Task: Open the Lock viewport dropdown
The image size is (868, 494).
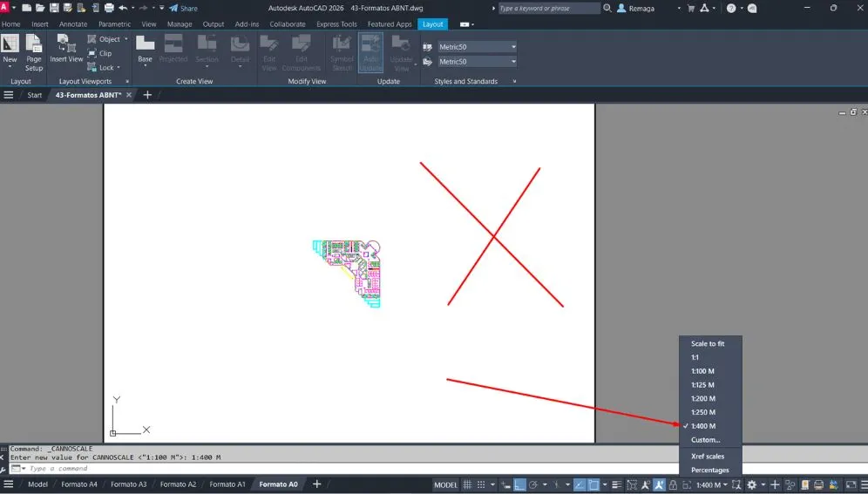Action: pos(105,67)
